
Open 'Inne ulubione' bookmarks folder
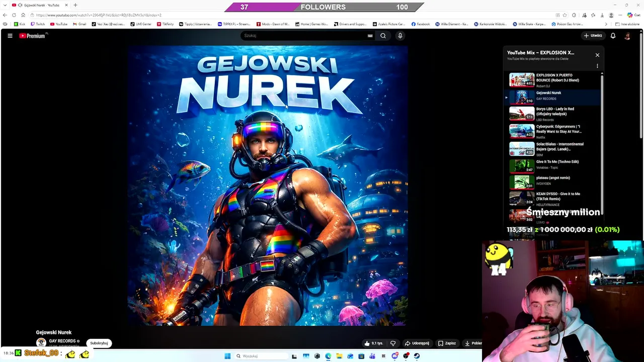627,24
